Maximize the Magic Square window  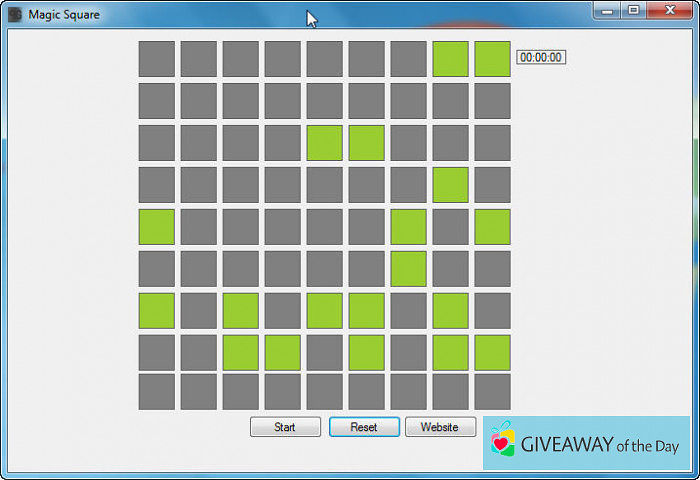pos(633,10)
